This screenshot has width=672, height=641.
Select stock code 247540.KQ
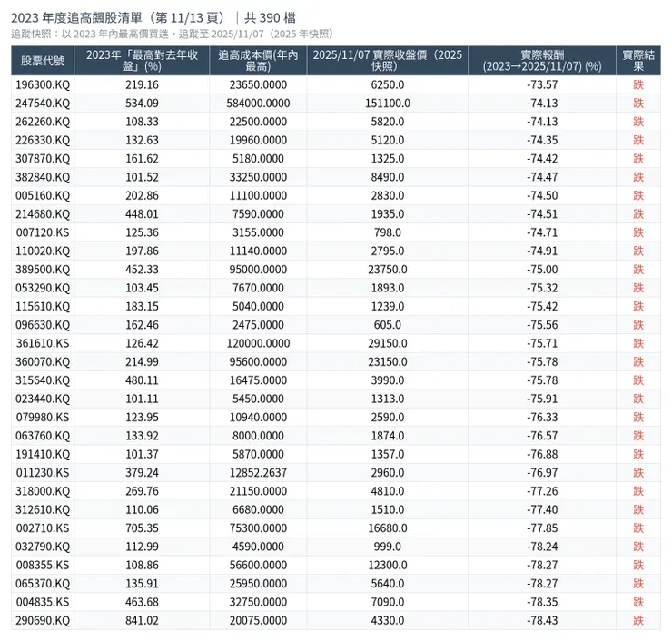point(43,104)
